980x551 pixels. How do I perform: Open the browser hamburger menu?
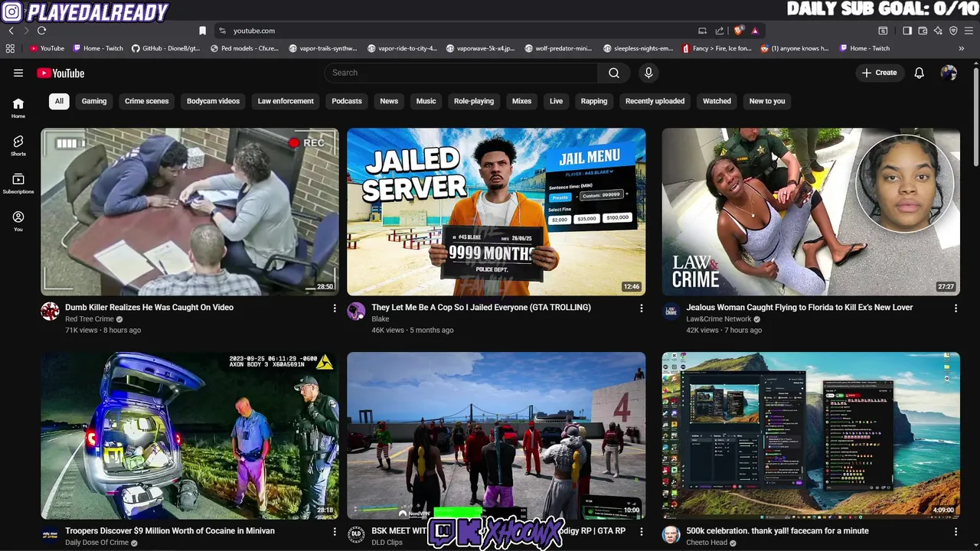click(969, 31)
